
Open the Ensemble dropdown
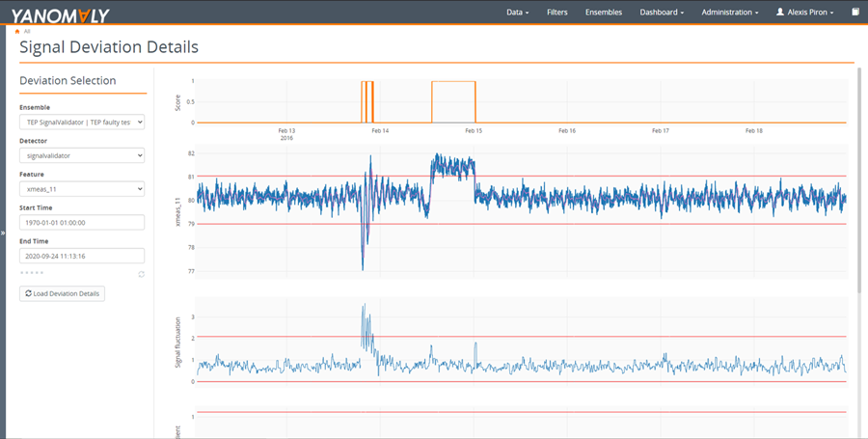coord(82,122)
